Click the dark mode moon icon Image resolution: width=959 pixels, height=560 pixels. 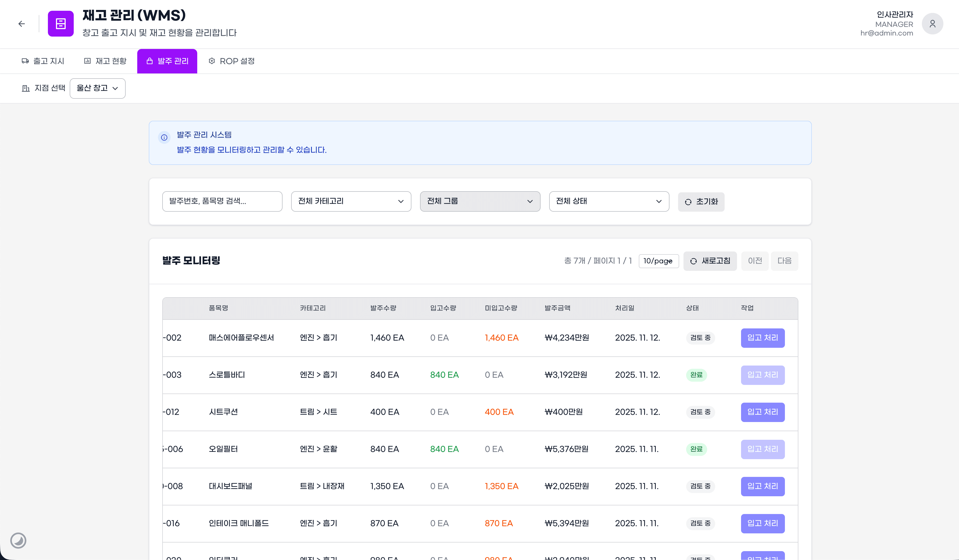18,540
